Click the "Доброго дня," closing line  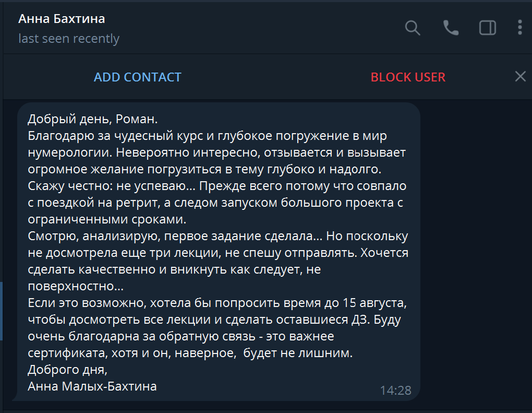point(67,370)
